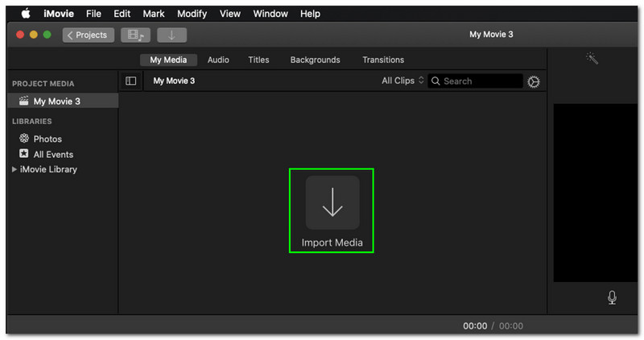
Task: Select iMovie Library row
Action: coord(63,169)
